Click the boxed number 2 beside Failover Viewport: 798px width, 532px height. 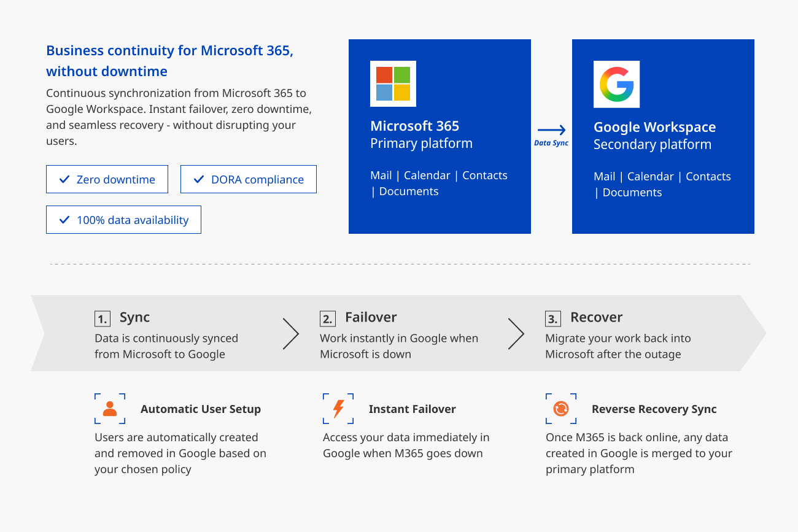tap(328, 318)
